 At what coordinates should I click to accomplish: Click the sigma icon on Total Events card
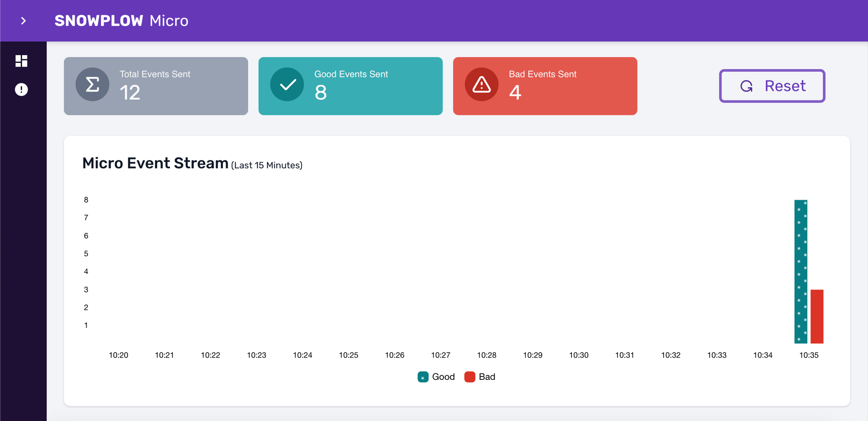92,84
